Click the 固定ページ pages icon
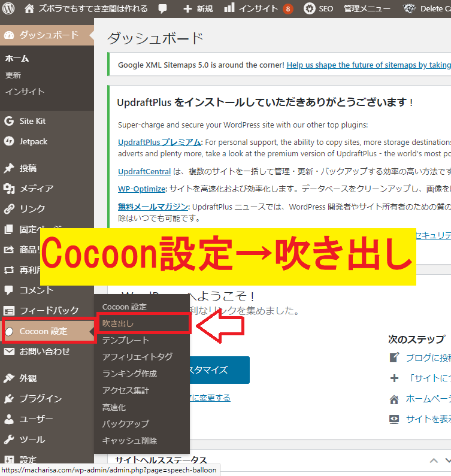 point(9,229)
